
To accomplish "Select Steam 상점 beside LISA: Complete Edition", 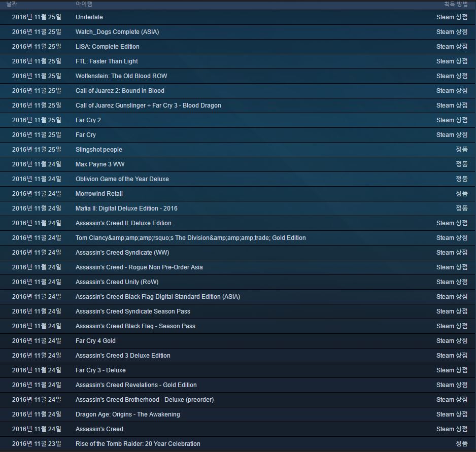I will pos(452,47).
